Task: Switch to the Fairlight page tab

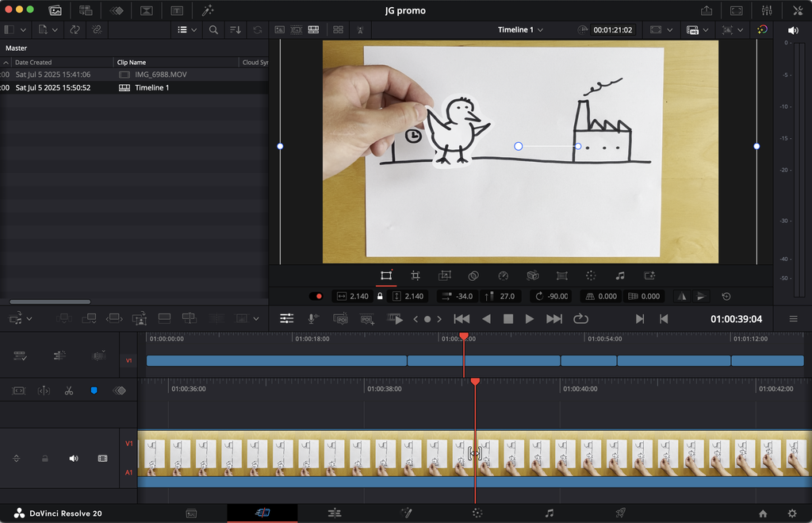Action: click(x=549, y=513)
